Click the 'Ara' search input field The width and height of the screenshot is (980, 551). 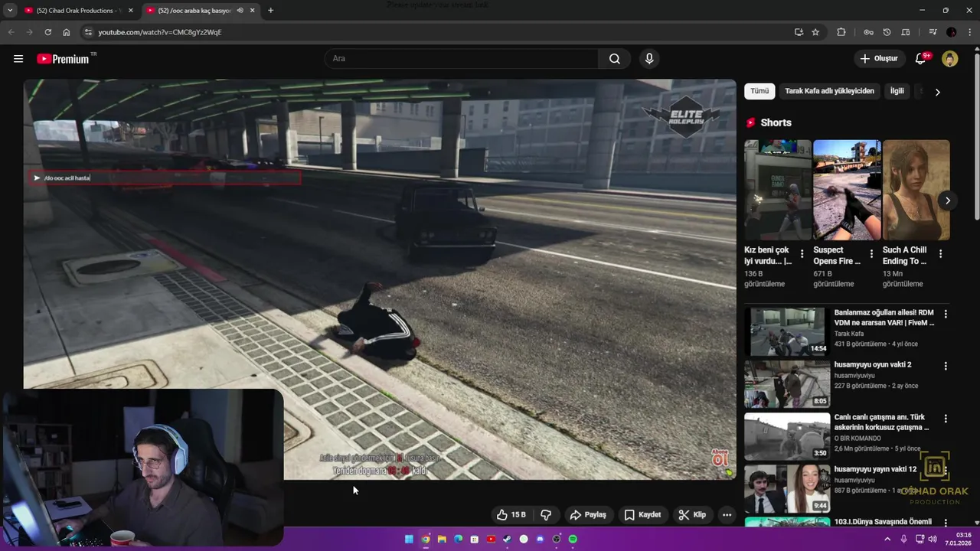(x=462, y=59)
